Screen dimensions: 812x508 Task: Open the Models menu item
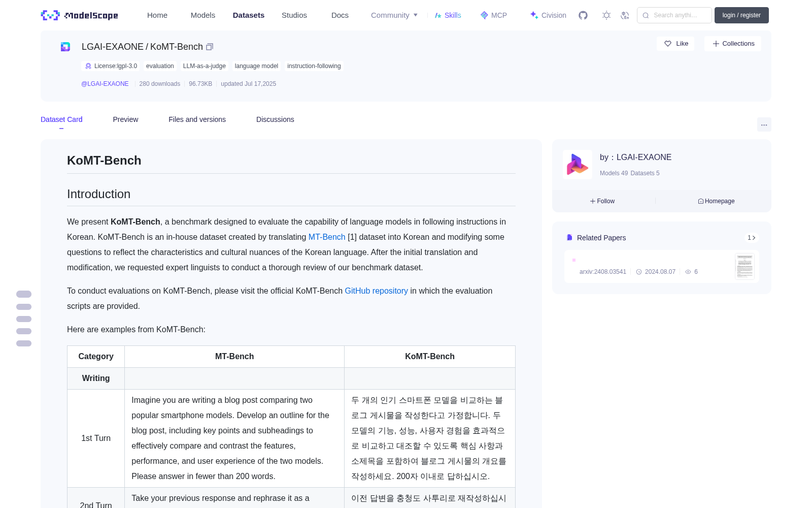(203, 15)
